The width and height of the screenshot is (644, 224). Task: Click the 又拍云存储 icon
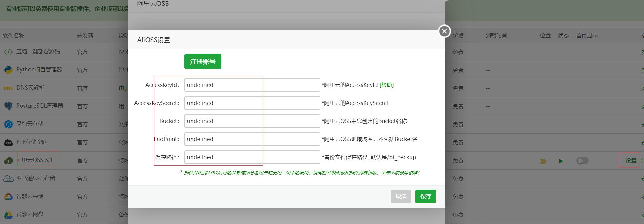(x=8, y=124)
